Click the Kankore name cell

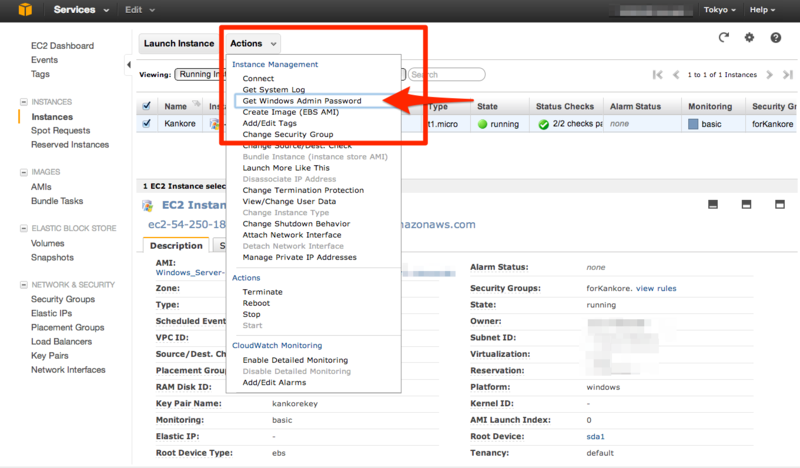click(x=180, y=124)
